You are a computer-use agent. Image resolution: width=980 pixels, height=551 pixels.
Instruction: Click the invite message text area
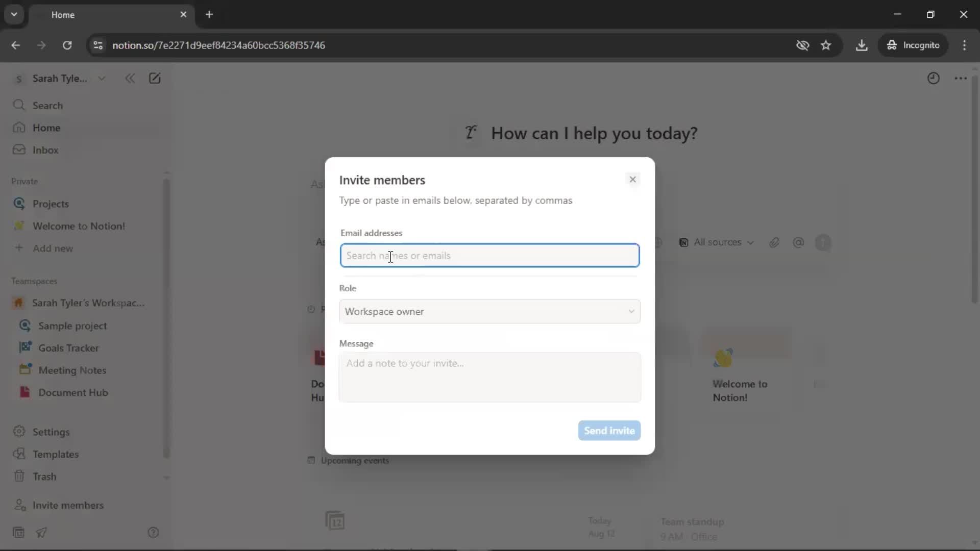pyautogui.click(x=489, y=377)
